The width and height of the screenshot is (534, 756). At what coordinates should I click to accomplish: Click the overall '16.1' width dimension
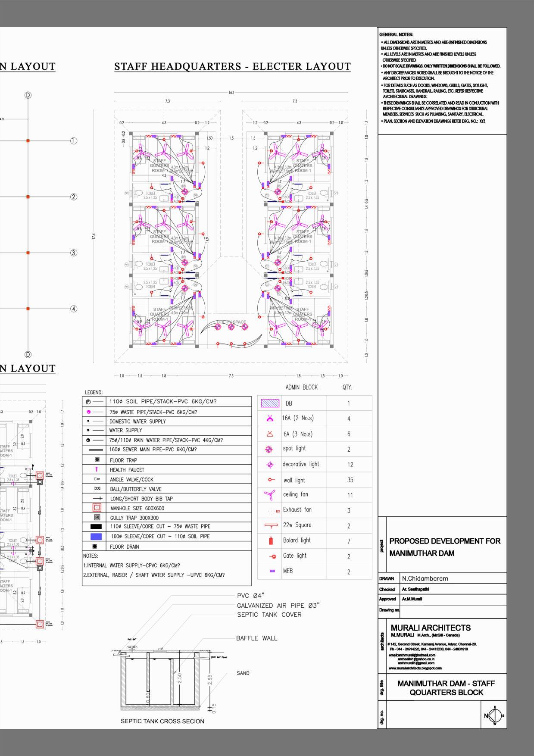[231, 92]
